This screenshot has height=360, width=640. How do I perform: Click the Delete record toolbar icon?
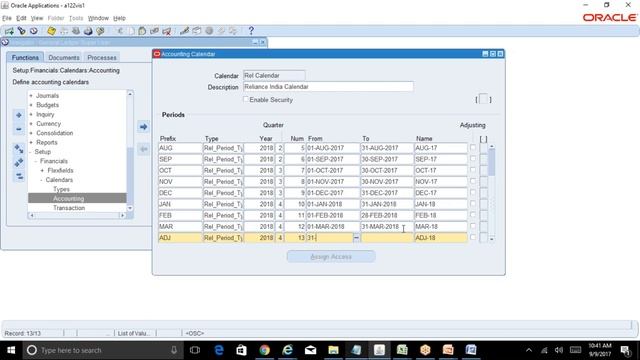[x=167, y=31]
